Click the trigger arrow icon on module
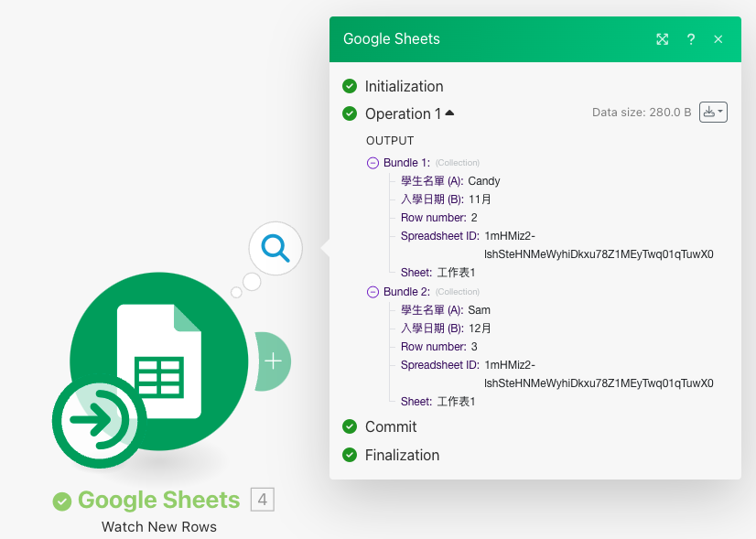 [99, 420]
